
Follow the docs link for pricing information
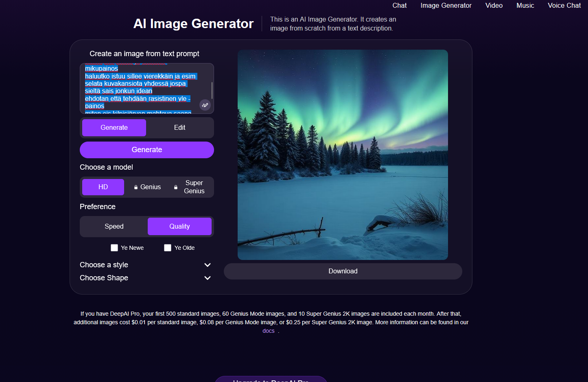coord(269,331)
